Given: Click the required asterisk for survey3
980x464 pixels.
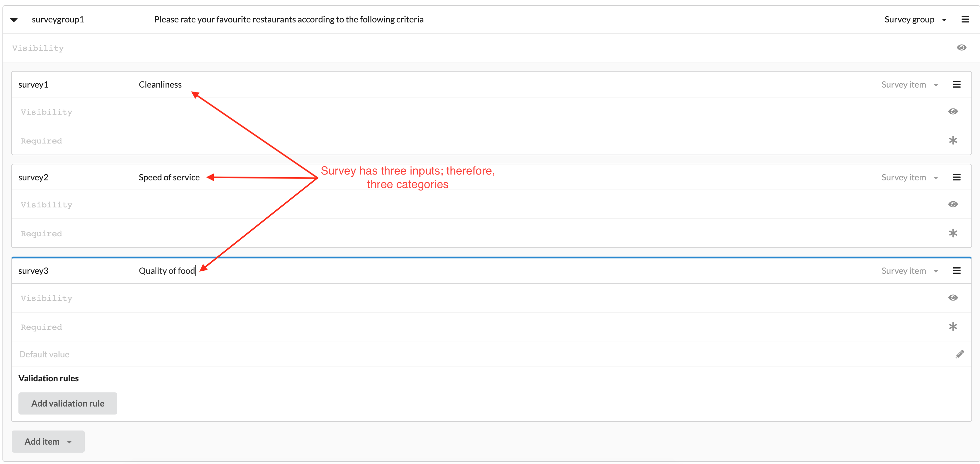Looking at the screenshot, I should [x=953, y=327].
